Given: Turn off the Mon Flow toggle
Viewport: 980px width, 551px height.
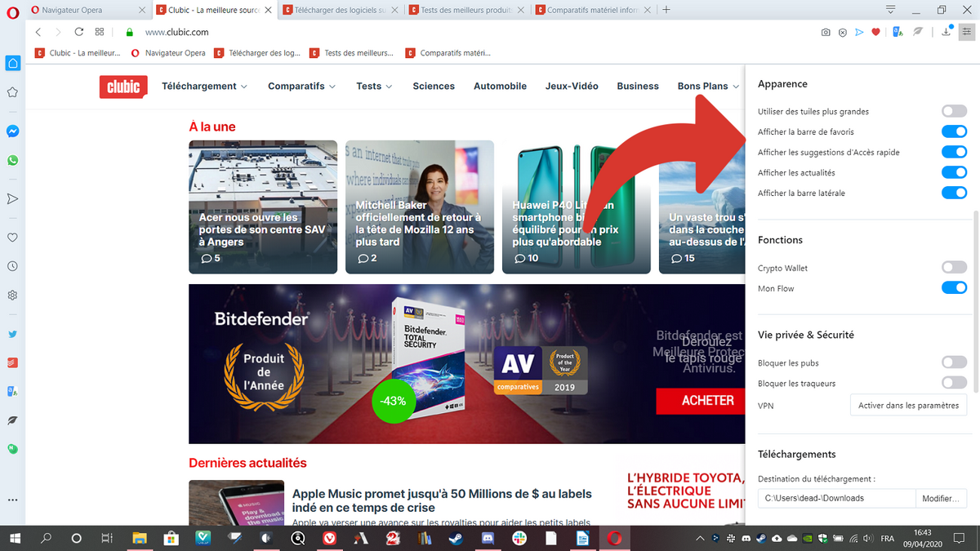Looking at the screenshot, I should tap(954, 287).
